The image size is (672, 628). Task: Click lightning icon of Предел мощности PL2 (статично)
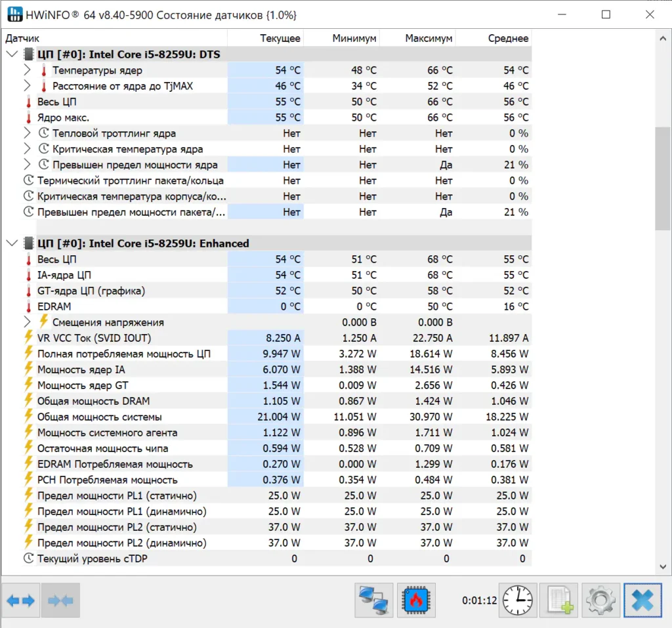tap(28, 526)
